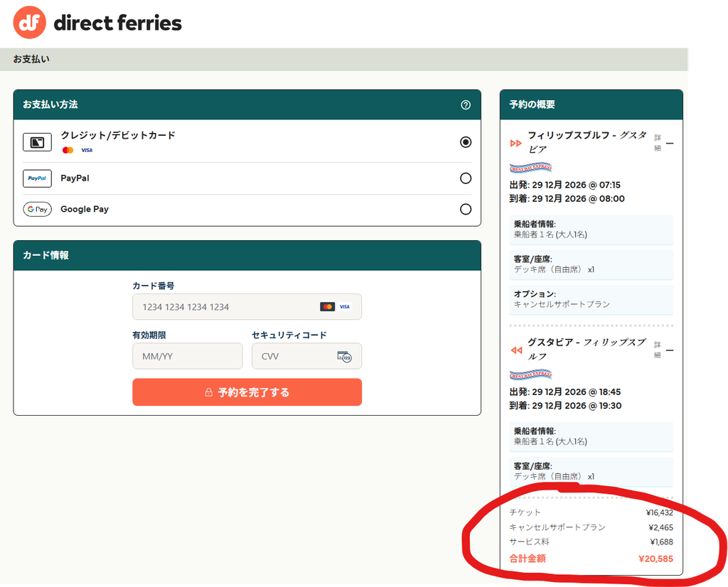Click the outbound double-arrow icon for フィリップスブルフ route
Image resolution: width=728 pixels, height=587 pixels.
click(x=516, y=143)
